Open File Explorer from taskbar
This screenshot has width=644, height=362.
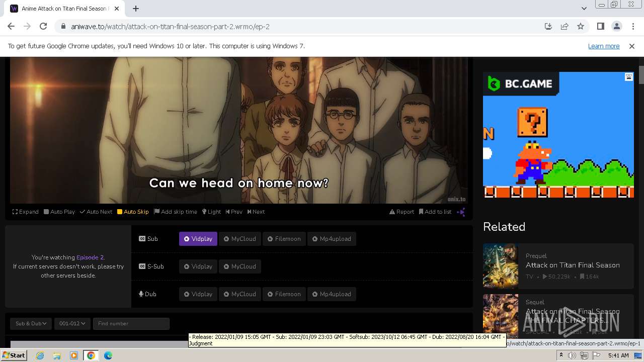coord(57,355)
